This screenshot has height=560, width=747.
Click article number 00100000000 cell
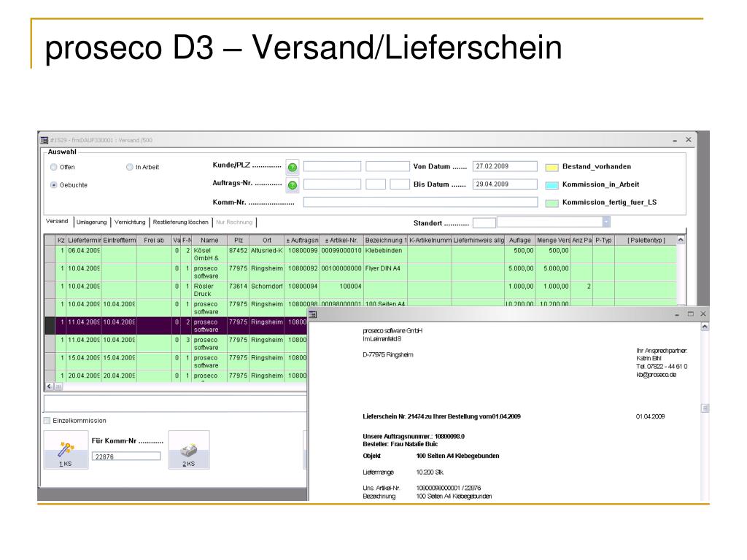tap(341, 273)
